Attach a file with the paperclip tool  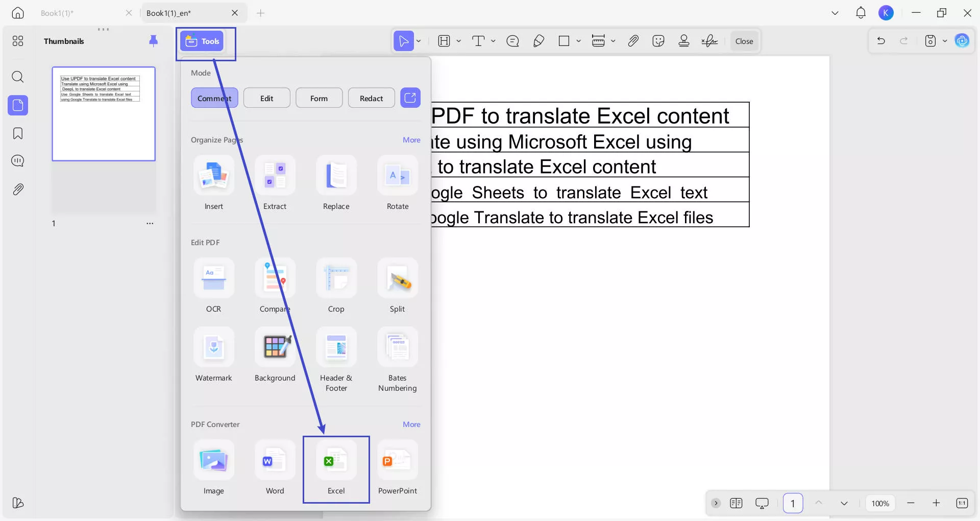632,41
